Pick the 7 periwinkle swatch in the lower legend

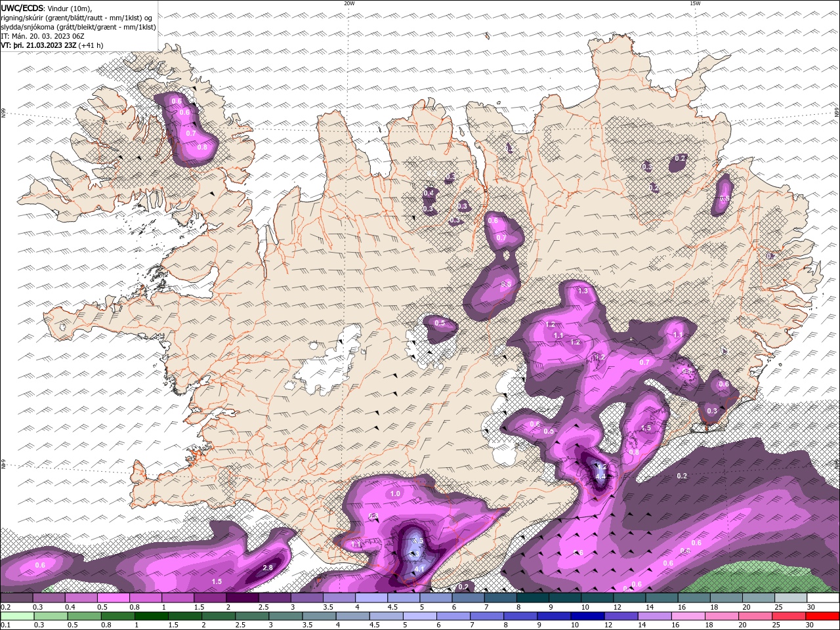[x=487, y=616]
